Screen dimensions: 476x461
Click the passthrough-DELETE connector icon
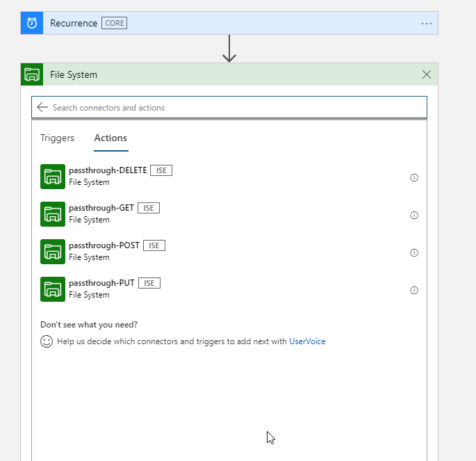(x=53, y=177)
